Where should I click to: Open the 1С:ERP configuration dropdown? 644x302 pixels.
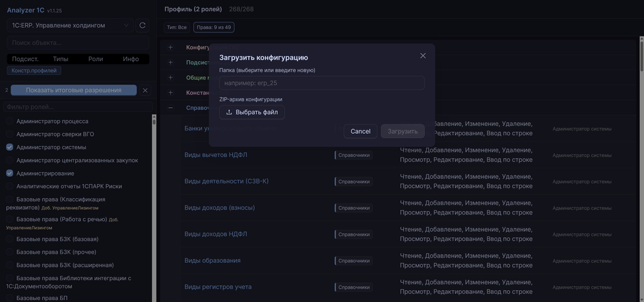tap(70, 25)
